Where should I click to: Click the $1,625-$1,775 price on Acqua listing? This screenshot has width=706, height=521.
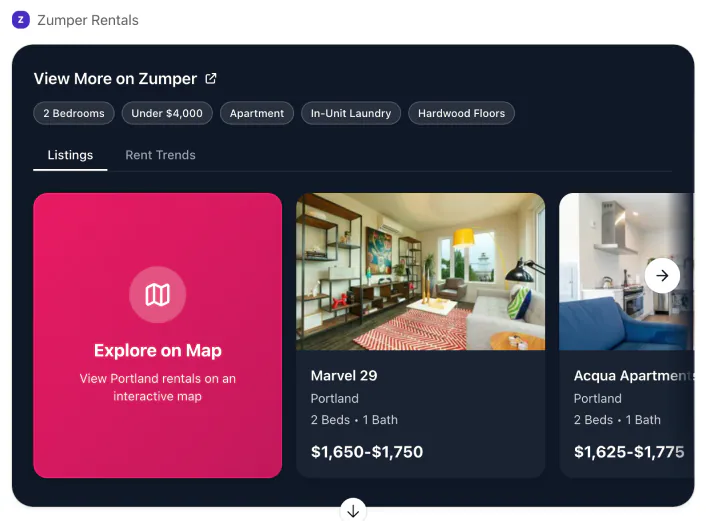[629, 452]
